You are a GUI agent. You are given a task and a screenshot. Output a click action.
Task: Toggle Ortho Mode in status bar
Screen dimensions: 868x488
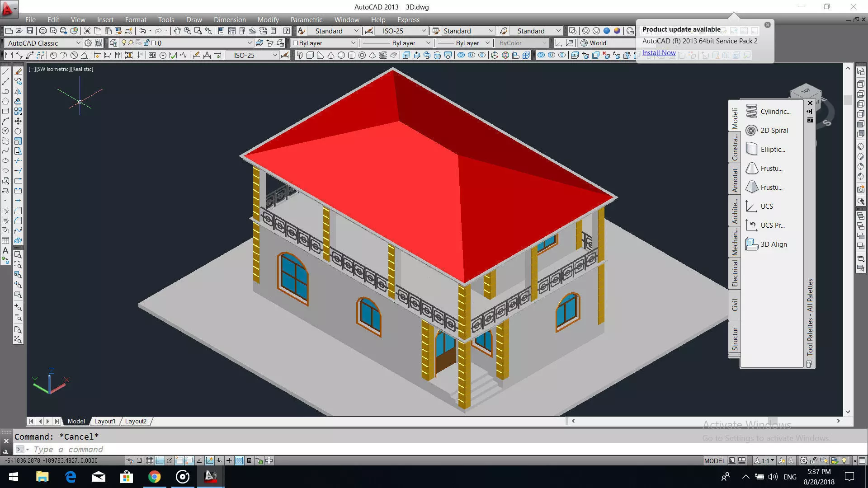click(x=160, y=460)
